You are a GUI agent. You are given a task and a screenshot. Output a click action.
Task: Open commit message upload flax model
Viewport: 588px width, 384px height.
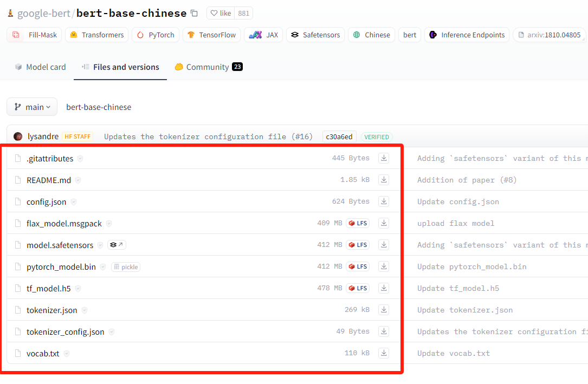point(456,224)
